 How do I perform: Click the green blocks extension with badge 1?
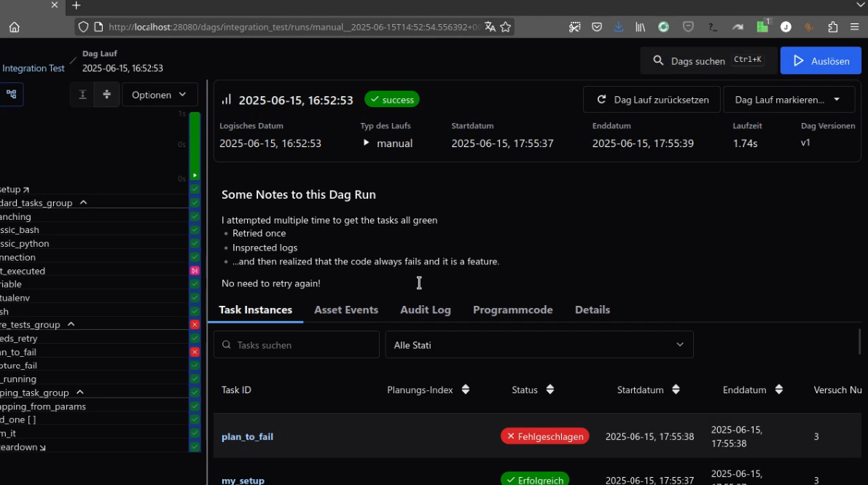(x=763, y=26)
